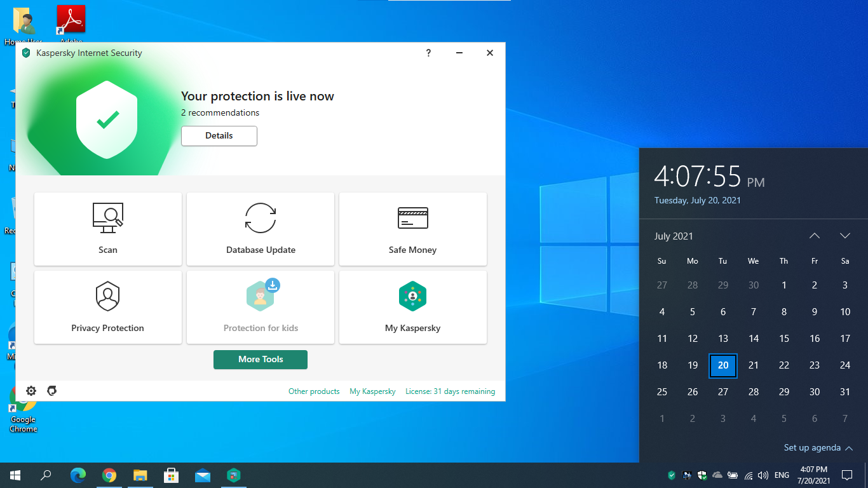Click the OneDrive cloud tray icon
This screenshot has width=868, height=488.
717,475
